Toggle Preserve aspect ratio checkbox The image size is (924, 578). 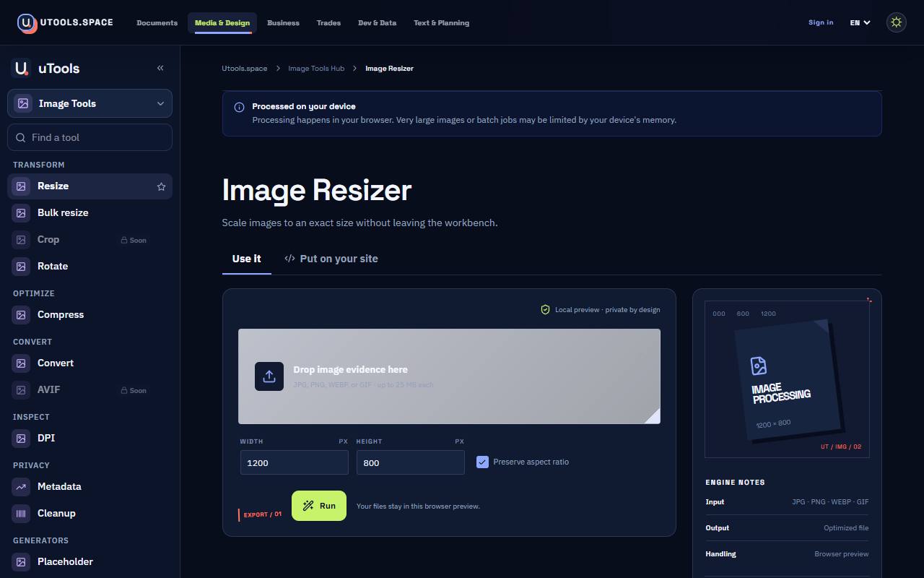point(482,462)
